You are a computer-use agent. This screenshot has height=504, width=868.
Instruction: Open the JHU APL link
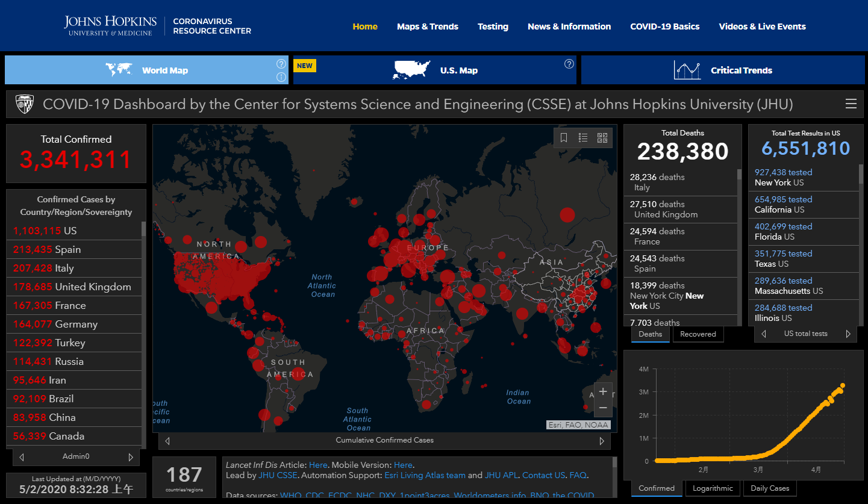(501, 475)
